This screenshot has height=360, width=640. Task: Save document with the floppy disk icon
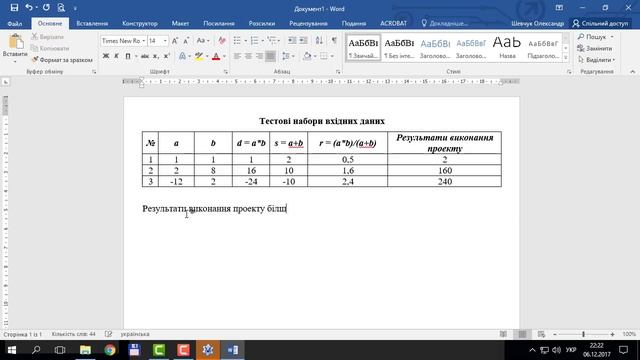click(14, 8)
